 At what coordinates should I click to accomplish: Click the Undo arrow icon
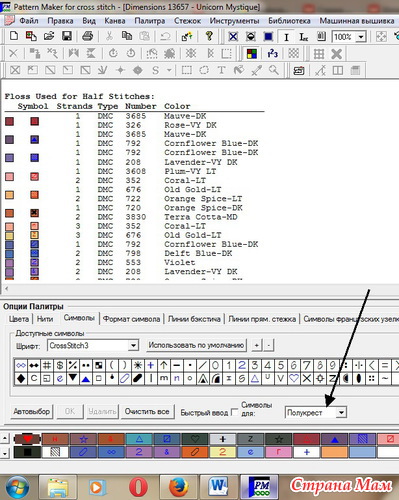click(x=165, y=36)
